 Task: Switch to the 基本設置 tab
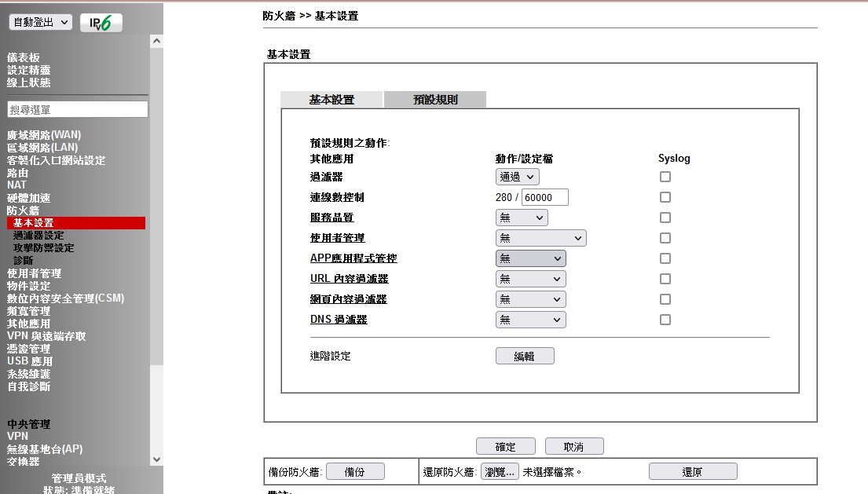point(331,100)
